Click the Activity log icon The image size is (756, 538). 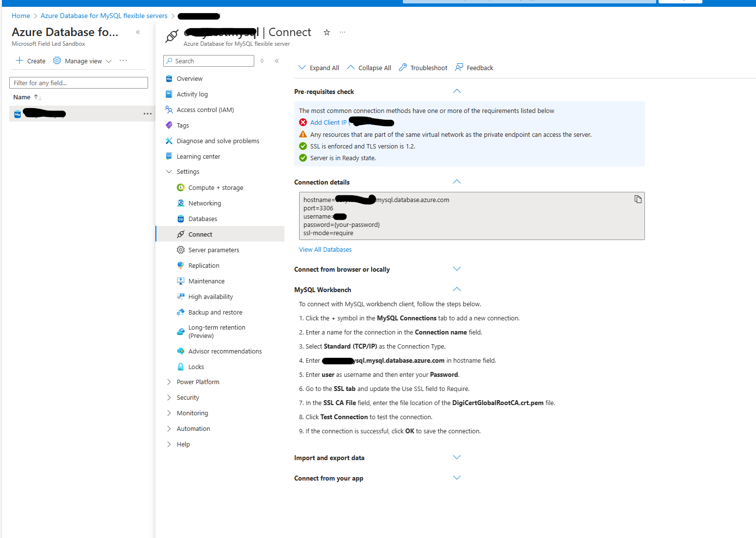[169, 94]
